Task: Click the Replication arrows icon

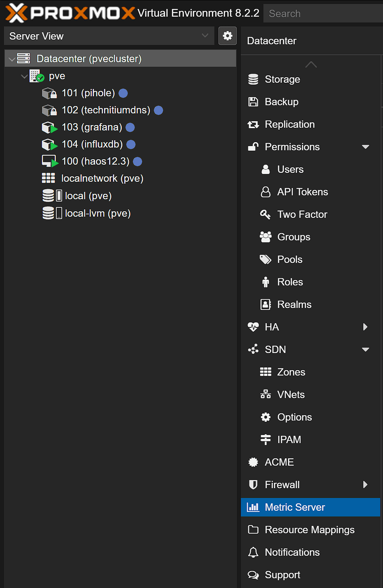Action: coord(253,124)
